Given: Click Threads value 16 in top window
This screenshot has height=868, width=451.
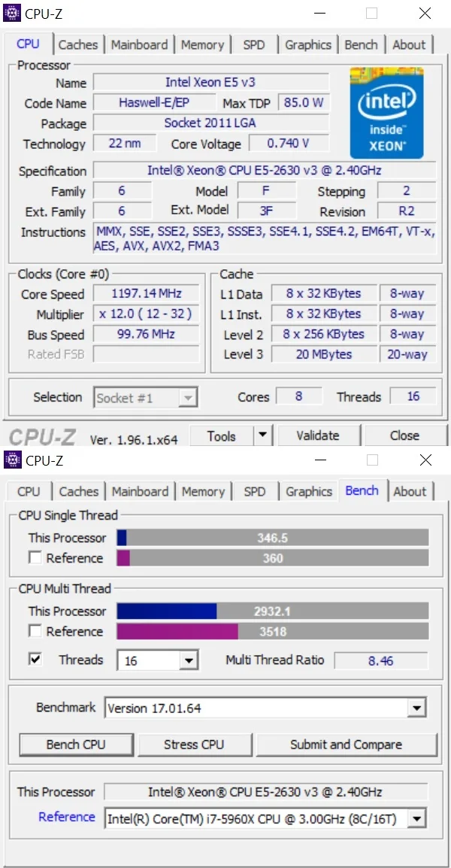Looking at the screenshot, I should 413,396.
